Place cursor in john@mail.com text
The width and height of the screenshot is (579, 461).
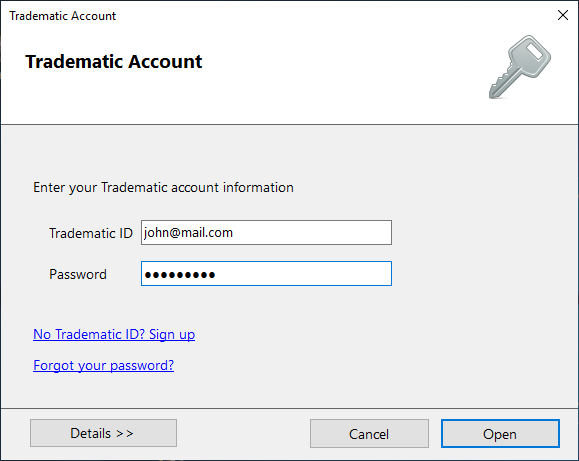coord(188,233)
